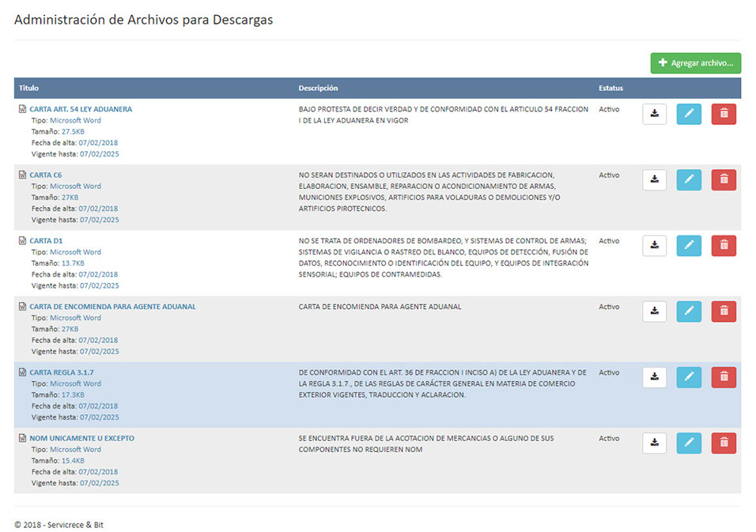The width and height of the screenshot is (756, 532).
Task: Open the CARTA REGLA 3.1.7 title link
Action: click(61, 372)
